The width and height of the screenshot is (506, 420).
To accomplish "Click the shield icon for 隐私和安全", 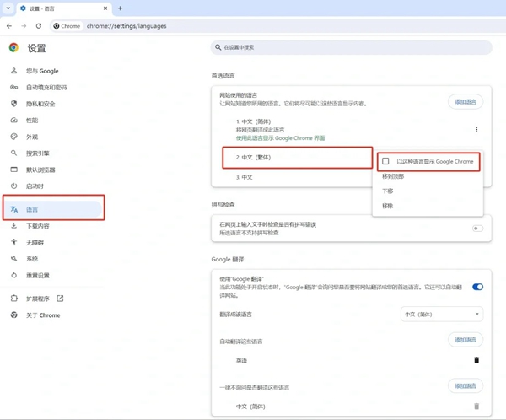I will pos(13,104).
